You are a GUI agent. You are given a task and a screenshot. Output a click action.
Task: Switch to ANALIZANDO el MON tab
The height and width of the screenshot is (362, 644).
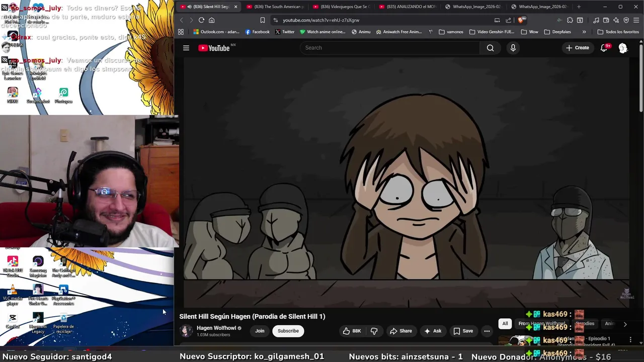coord(408,7)
